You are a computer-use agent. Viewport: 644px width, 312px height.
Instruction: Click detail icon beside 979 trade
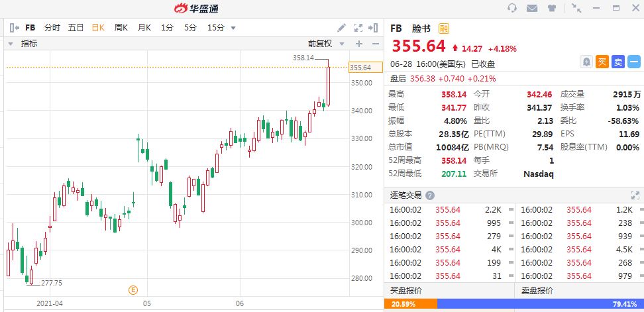click(x=642, y=276)
